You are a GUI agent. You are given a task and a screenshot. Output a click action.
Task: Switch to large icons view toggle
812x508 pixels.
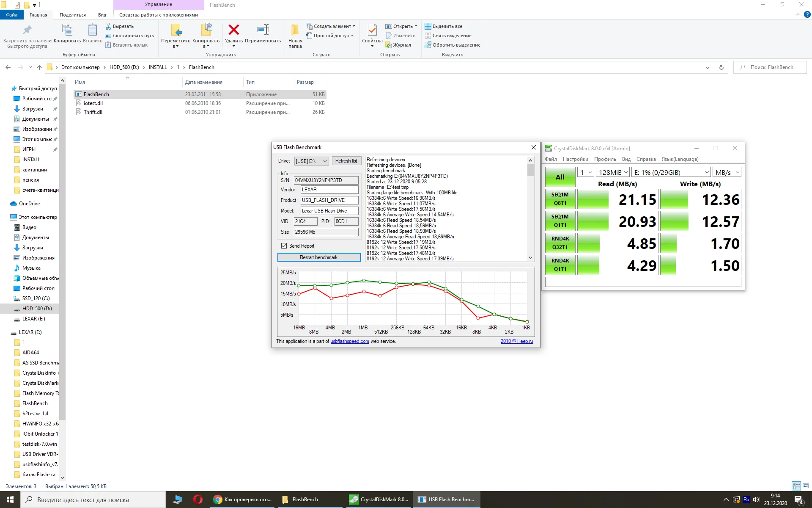pos(806,486)
